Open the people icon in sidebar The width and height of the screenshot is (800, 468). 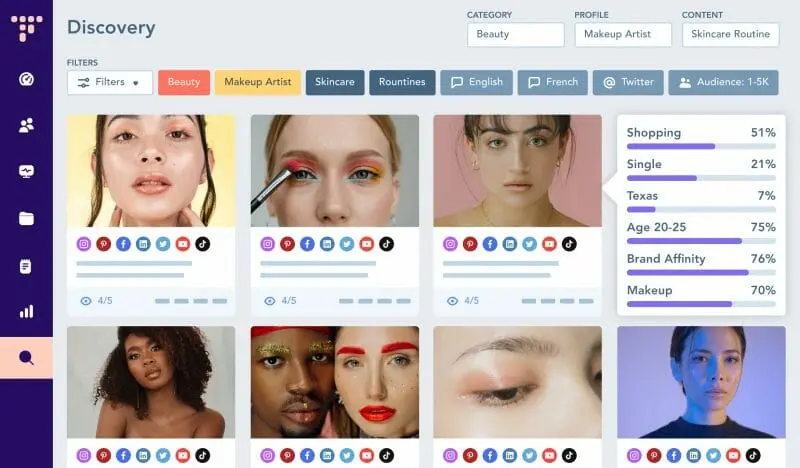coord(26,126)
